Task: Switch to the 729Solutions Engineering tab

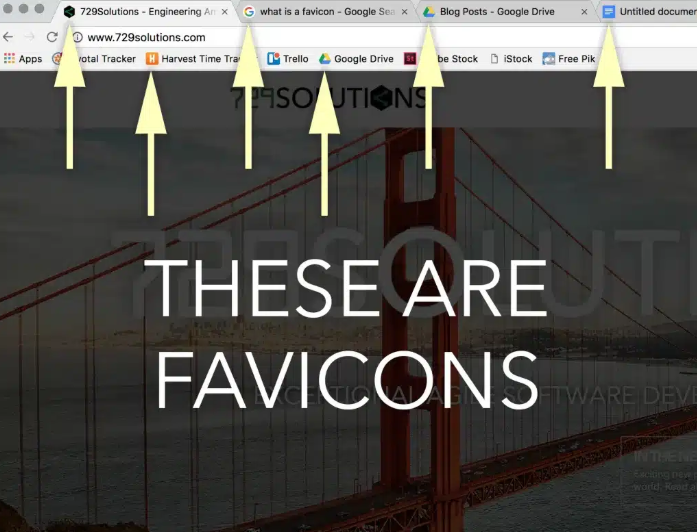Action: (147, 12)
